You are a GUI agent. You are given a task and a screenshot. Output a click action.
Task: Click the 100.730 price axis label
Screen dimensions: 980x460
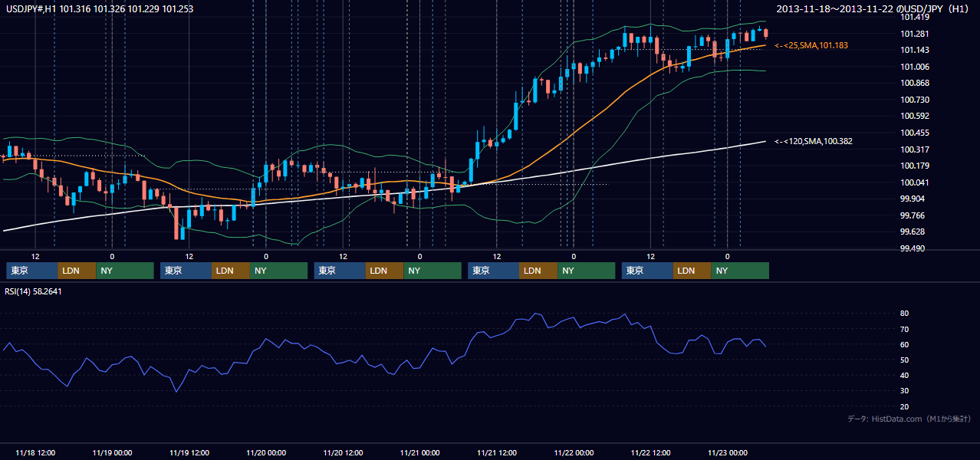click(914, 100)
